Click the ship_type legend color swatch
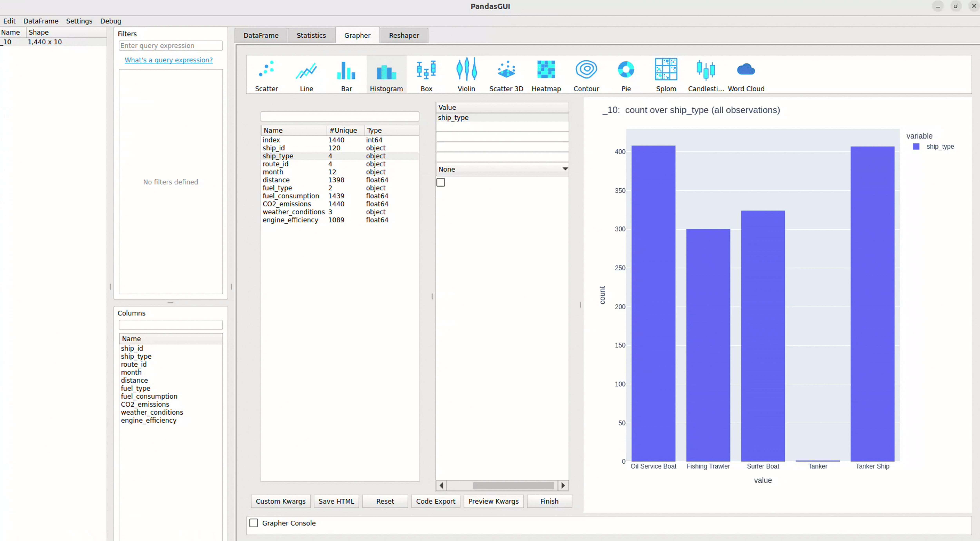This screenshot has width=980, height=541. coord(916,146)
